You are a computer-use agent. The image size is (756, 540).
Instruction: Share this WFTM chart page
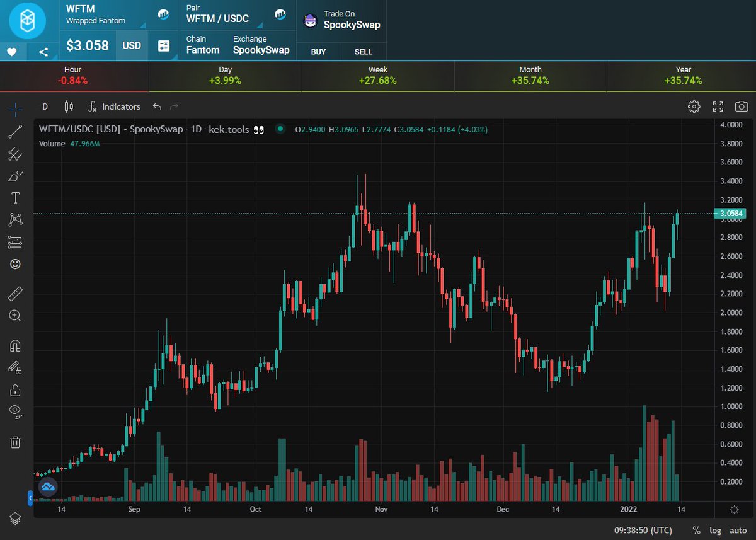click(43, 52)
